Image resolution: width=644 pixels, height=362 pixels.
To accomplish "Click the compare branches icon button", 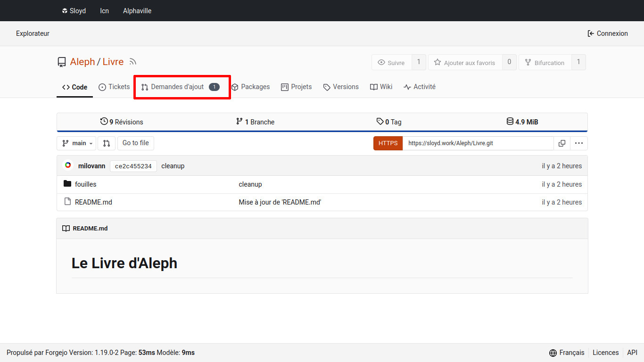I will (x=107, y=143).
